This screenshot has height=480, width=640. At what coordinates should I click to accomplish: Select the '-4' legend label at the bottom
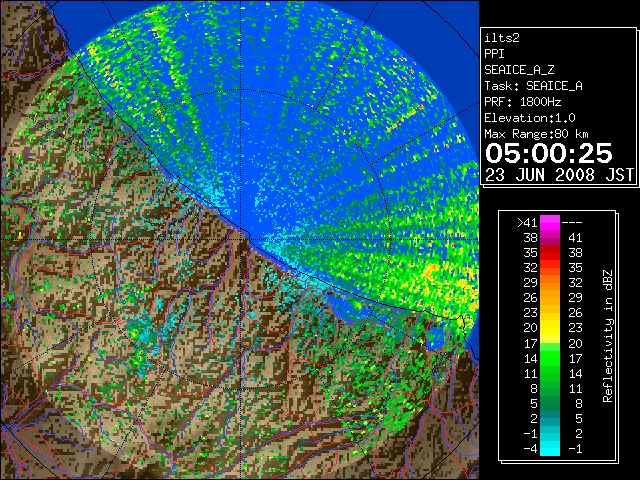point(530,449)
